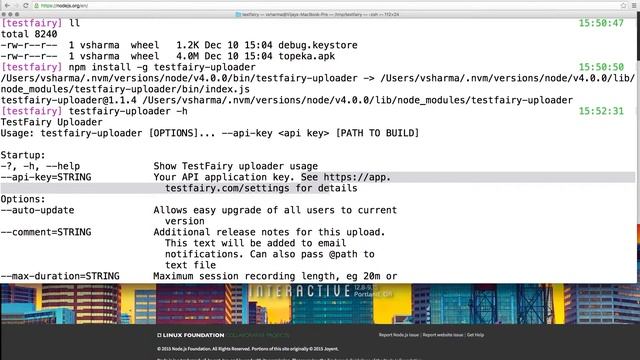Click the --auto-update option text

[38, 210]
